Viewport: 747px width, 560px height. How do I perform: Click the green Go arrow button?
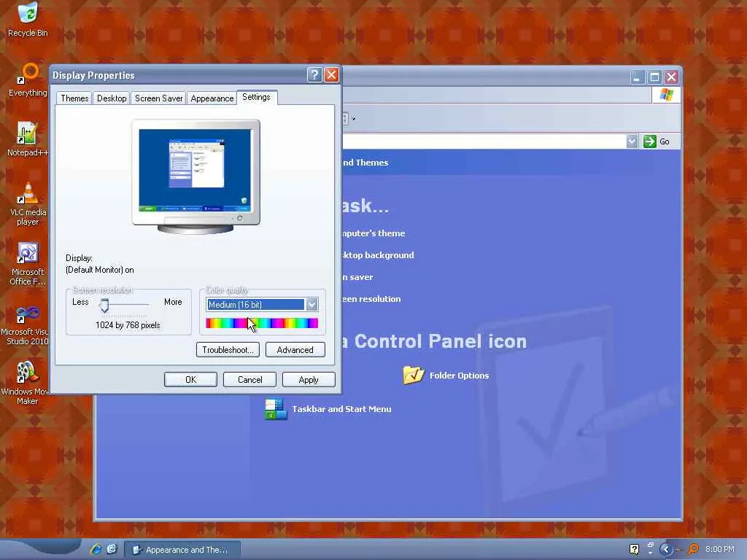(649, 141)
